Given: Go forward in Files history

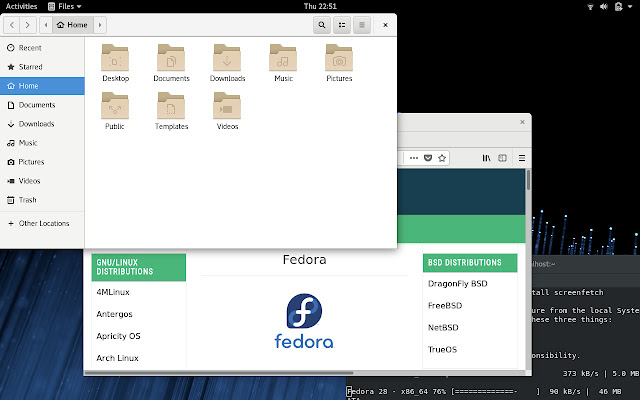Looking at the screenshot, I should tap(28, 25).
